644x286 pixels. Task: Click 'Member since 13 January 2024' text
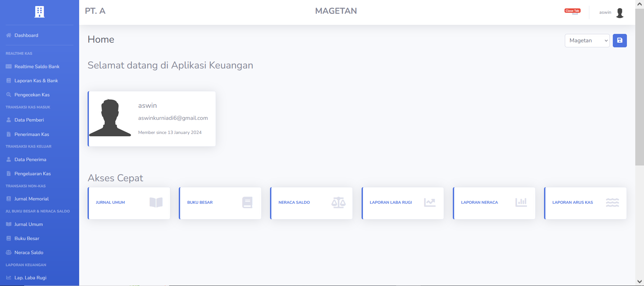coord(170,133)
